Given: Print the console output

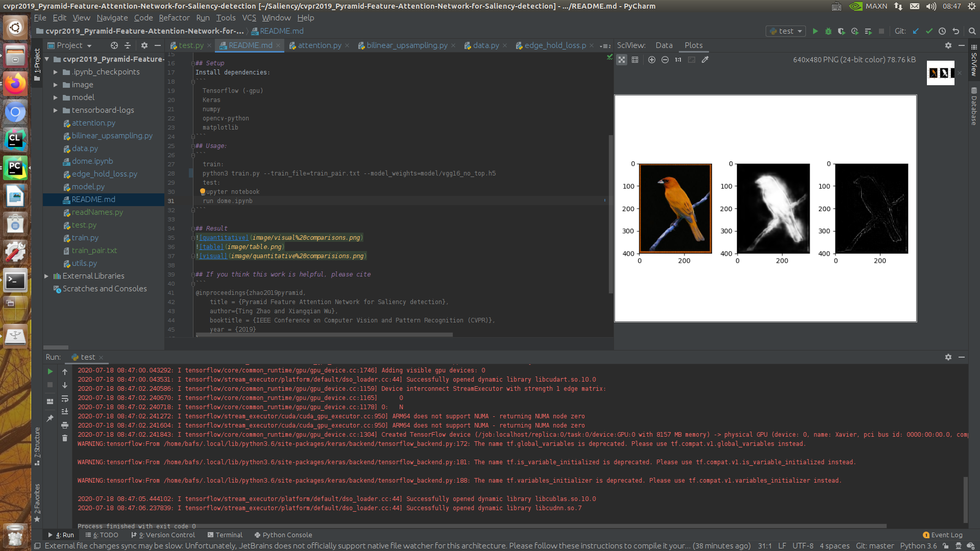Looking at the screenshot, I should (x=65, y=425).
